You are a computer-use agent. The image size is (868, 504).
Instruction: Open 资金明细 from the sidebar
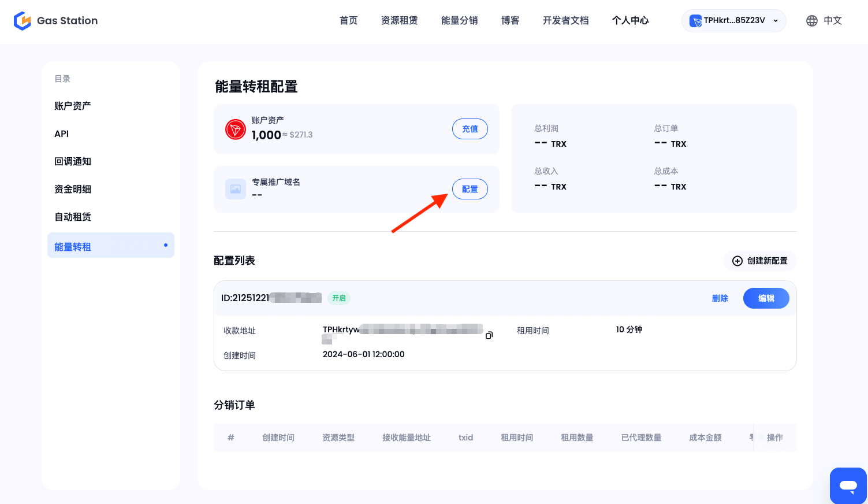click(73, 189)
